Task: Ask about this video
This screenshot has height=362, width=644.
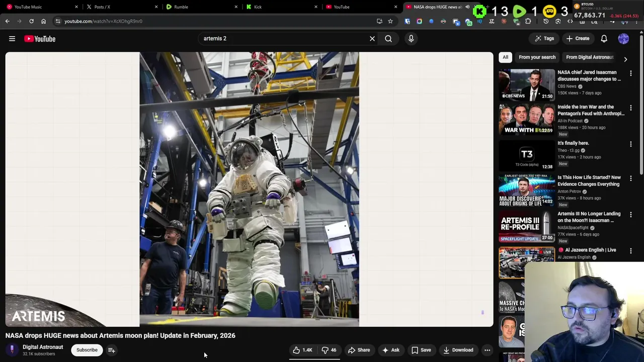Action: point(390,350)
